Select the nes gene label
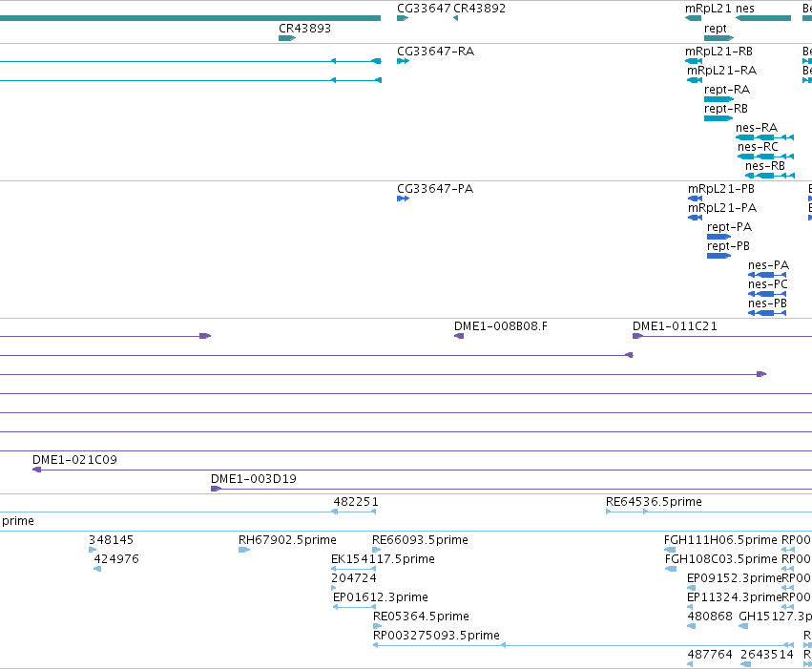The height and width of the screenshot is (669, 812). point(745,9)
